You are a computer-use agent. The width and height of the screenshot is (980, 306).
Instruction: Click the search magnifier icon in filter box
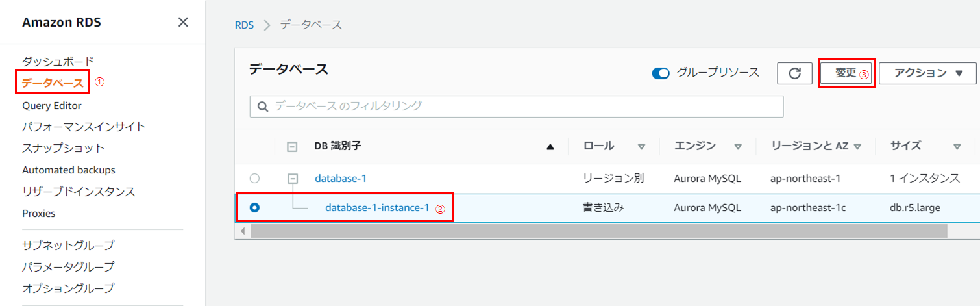click(263, 107)
